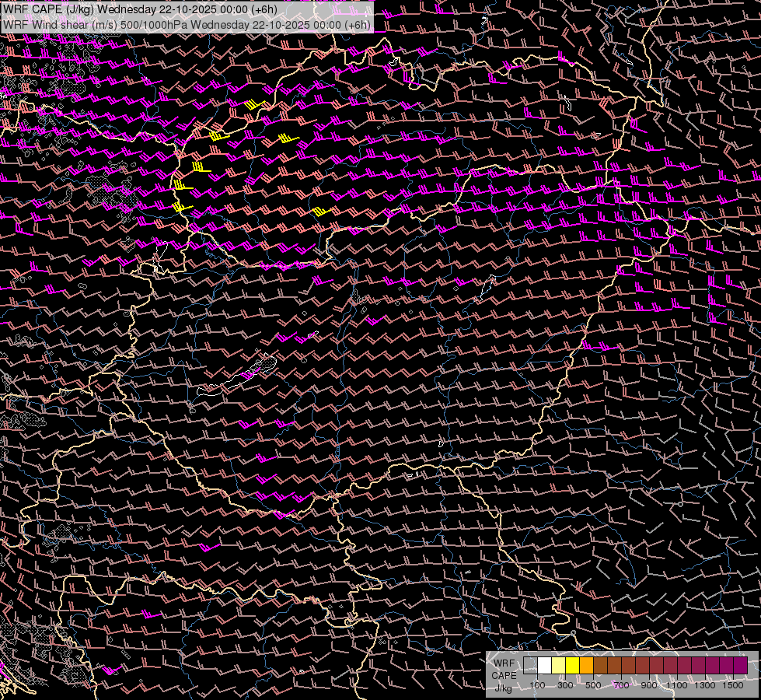Click the WRF CAPE (J/kg) title line
The width and height of the screenshot is (761, 700).
(x=140, y=9)
